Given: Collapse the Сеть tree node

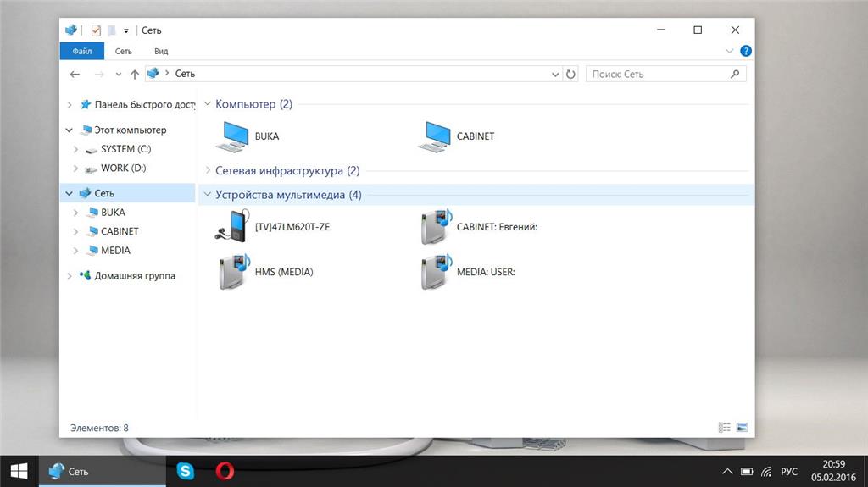Looking at the screenshot, I should pos(70,194).
